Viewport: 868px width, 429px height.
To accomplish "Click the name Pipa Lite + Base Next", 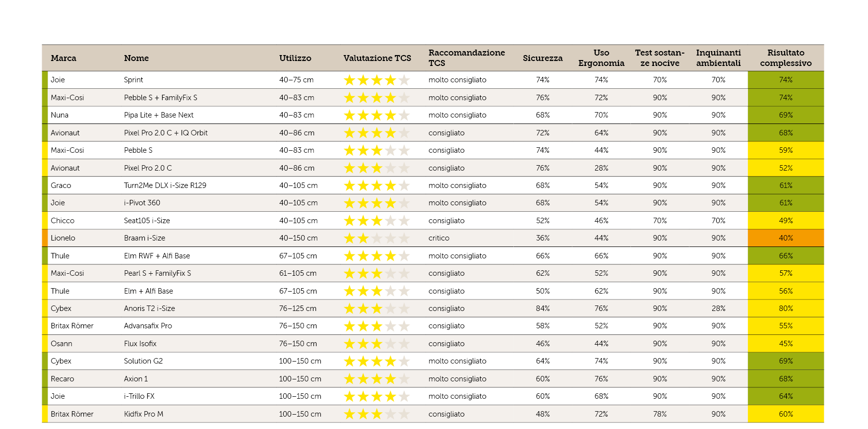I will click(159, 115).
